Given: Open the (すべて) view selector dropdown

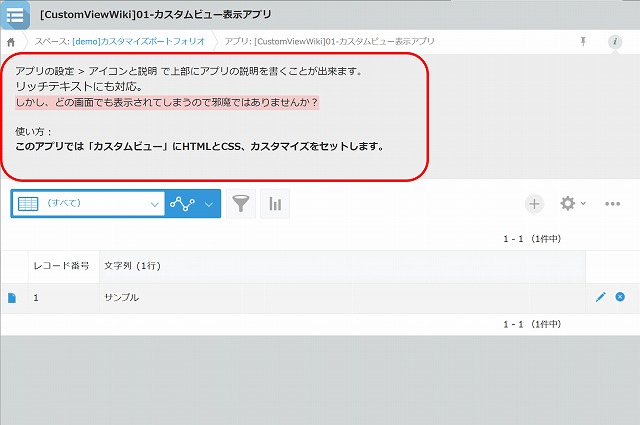Looking at the screenshot, I should tap(89, 203).
